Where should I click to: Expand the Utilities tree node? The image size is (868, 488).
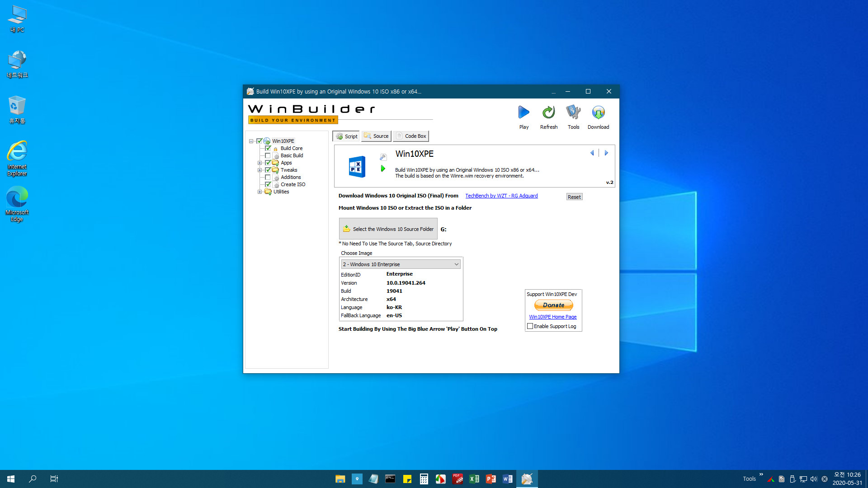pyautogui.click(x=259, y=192)
